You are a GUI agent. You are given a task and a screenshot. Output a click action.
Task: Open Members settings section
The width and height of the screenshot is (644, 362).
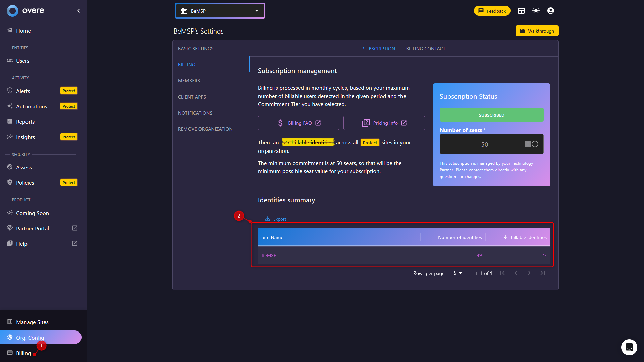point(189,81)
